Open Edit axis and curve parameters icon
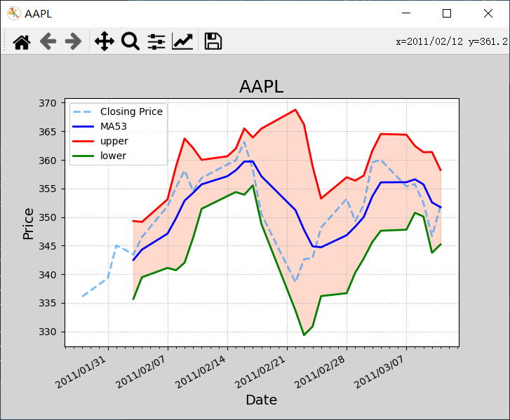 (x=182, y=41)
